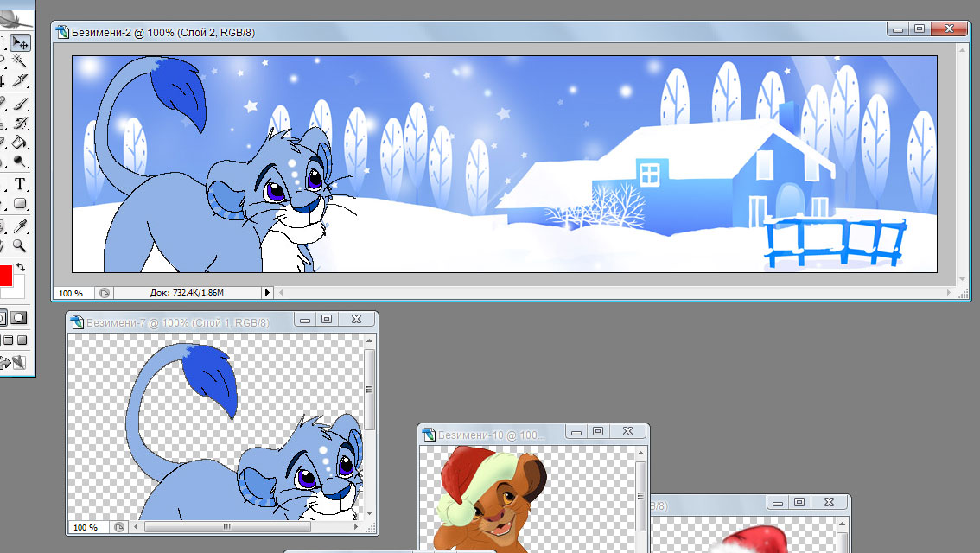Click the right scroll arrow in Безимени-7

[356, 527]
